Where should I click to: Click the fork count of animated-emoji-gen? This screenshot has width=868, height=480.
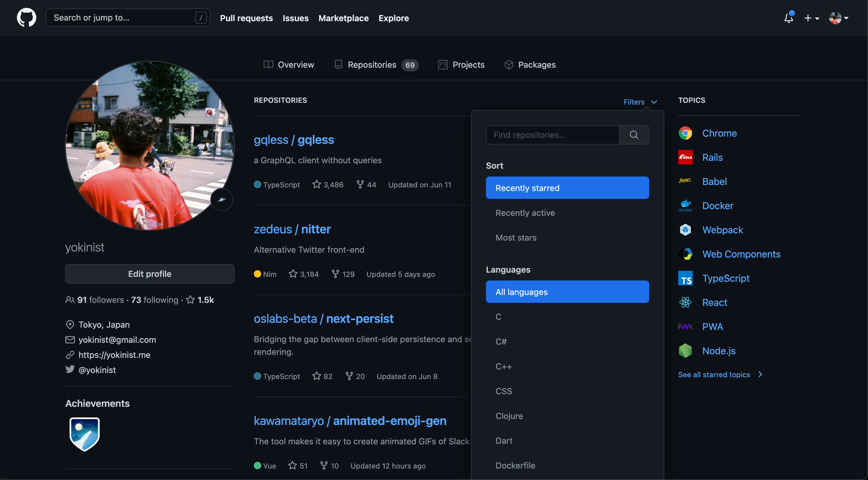[x=329, y=465]
